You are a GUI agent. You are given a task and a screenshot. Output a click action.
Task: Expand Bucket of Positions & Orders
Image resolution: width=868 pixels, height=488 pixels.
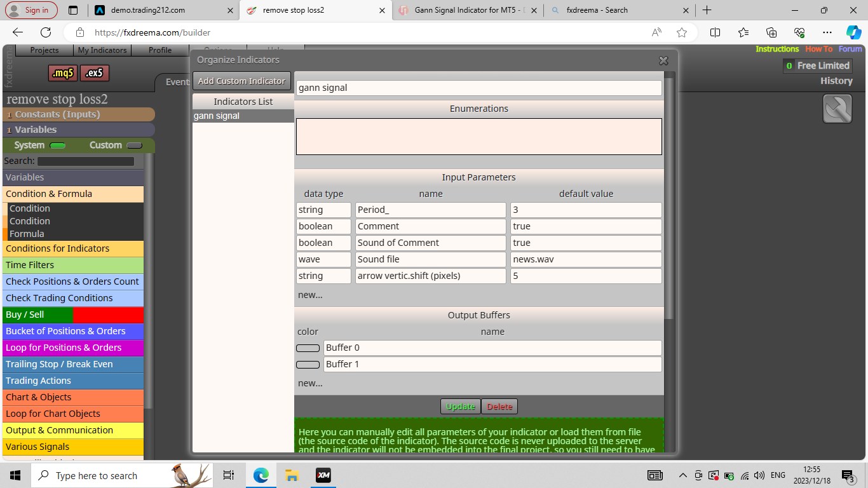(73, 331)
